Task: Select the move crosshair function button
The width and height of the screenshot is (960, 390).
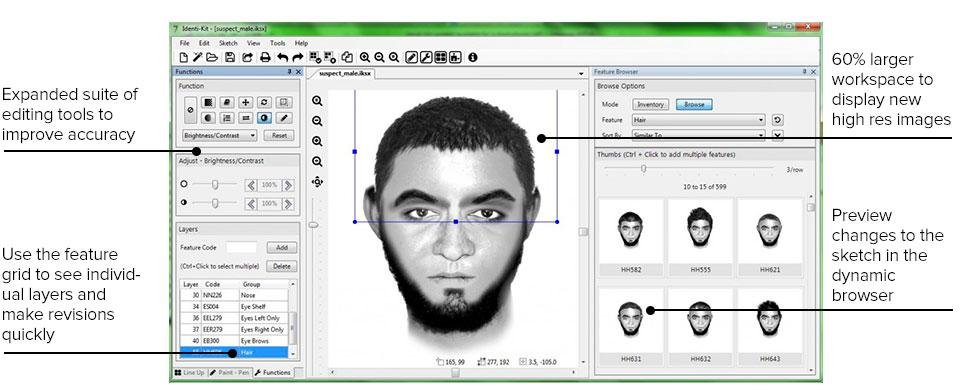Action: point(246,102)
